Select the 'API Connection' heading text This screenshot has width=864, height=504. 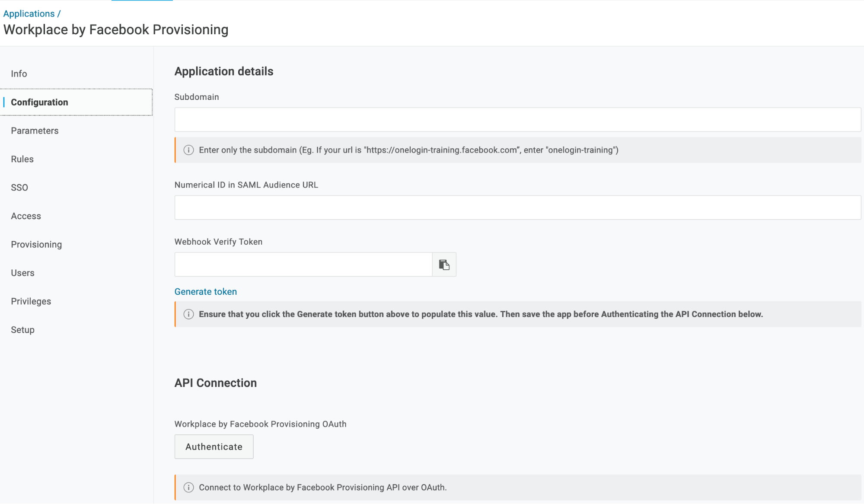coord(216,383)
